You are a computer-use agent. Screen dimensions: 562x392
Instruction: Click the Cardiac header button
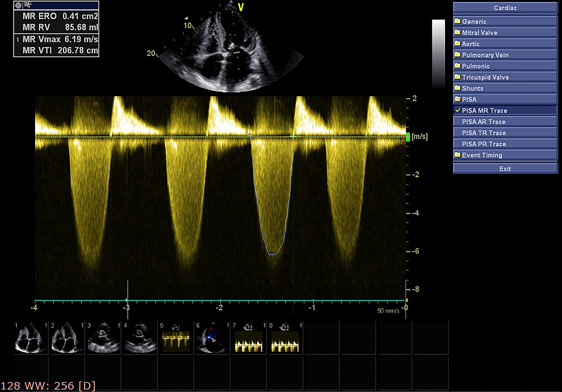tap(505, 8)
